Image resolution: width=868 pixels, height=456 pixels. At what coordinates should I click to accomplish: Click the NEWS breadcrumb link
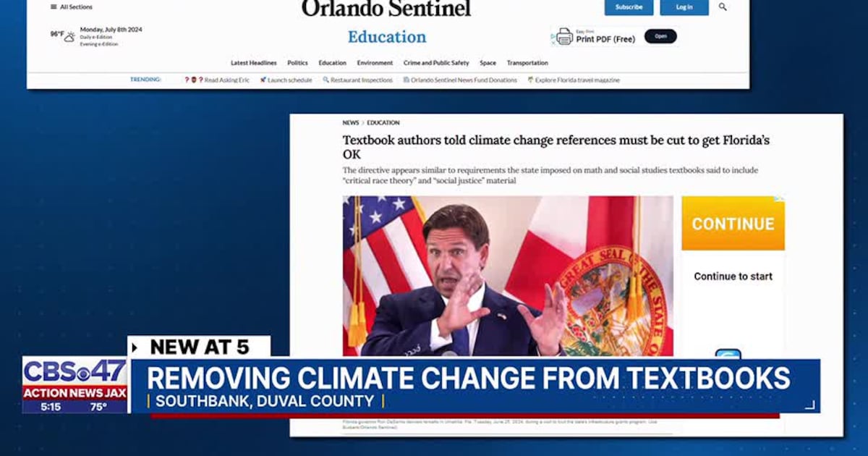pyautogui.click(x=350, y=122)
